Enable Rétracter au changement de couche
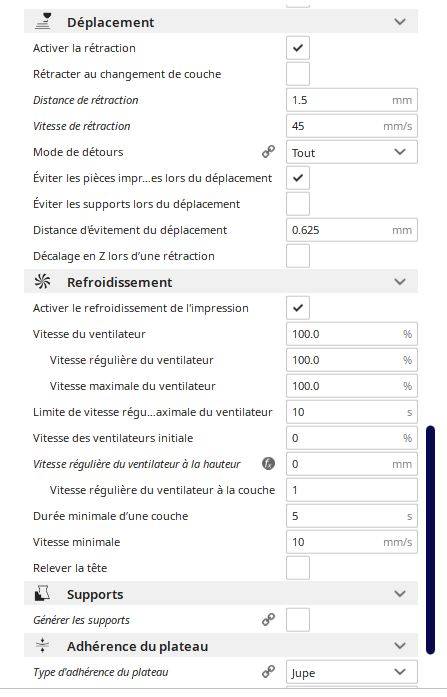Viewport: 447px width, 697px height. 298,74
